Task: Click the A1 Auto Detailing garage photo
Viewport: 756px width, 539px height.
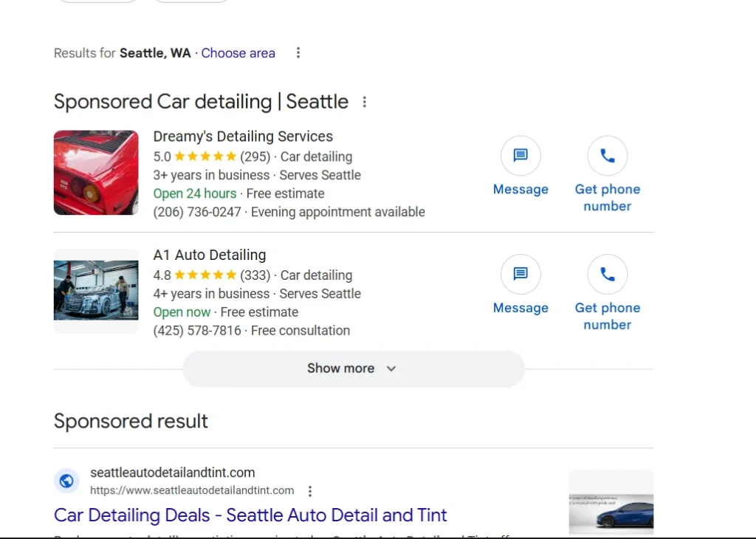Action: point(95,290)
